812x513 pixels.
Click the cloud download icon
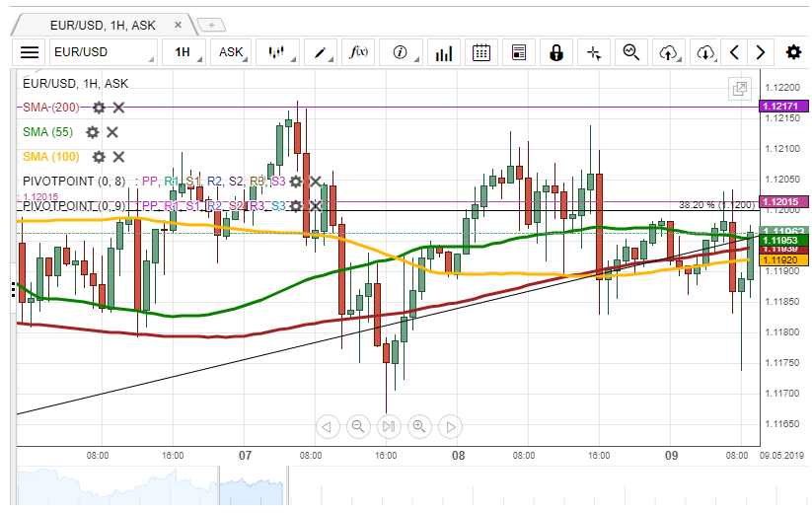[705, 52]
